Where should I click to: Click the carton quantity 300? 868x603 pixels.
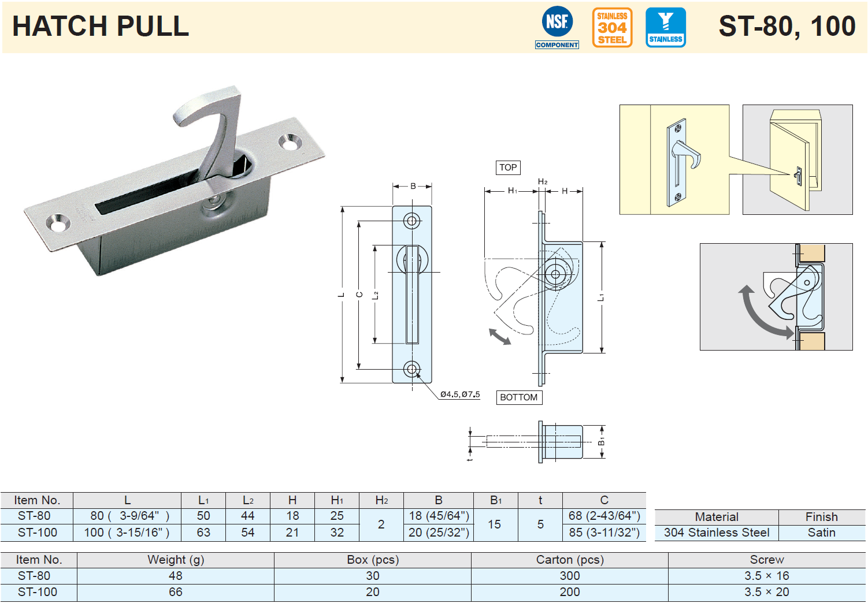tap(570, 576)
